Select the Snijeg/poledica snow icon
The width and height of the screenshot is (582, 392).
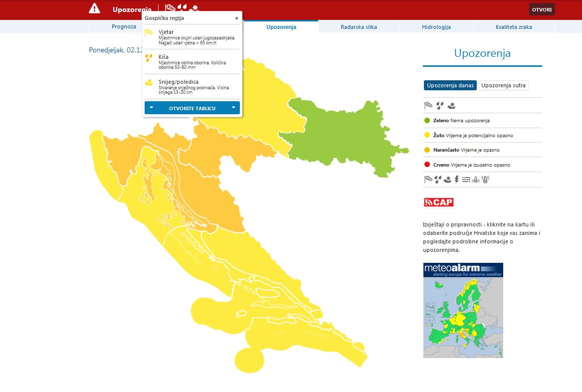[148, 82]
